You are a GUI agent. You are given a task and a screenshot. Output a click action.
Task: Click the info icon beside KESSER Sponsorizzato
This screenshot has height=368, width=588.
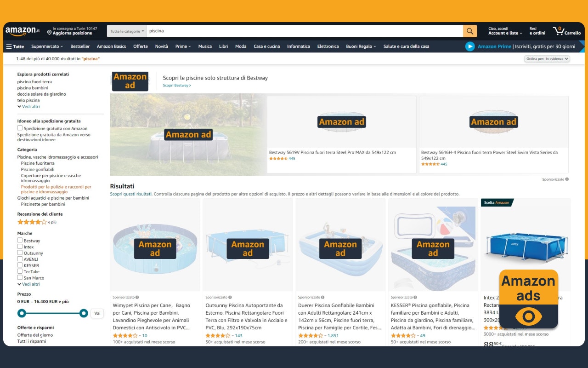click(x=415, y=297)
